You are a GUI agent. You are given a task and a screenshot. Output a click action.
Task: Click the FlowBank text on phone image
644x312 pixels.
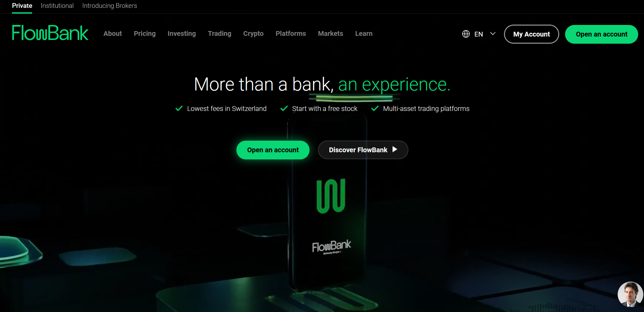point(331,246)
